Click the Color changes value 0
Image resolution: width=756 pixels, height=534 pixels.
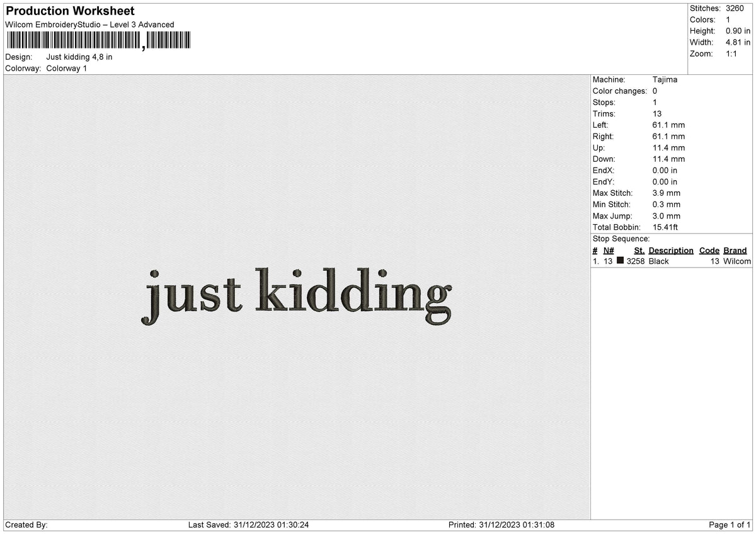[x=655, y=91]
